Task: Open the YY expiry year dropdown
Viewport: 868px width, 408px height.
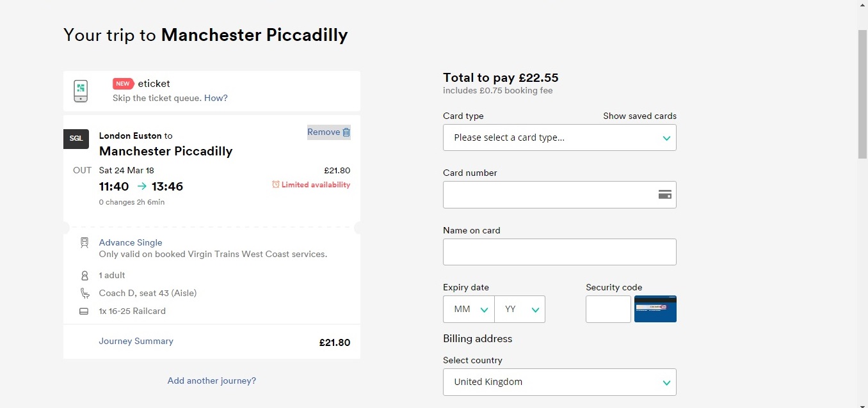Action: click(x=520, y=309)
